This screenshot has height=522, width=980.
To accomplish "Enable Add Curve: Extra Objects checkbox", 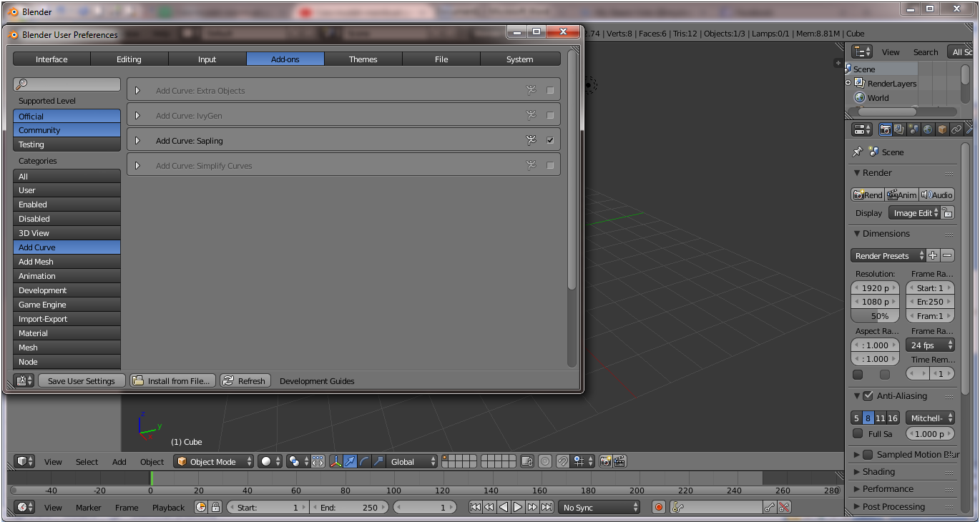I will point(550,91).
